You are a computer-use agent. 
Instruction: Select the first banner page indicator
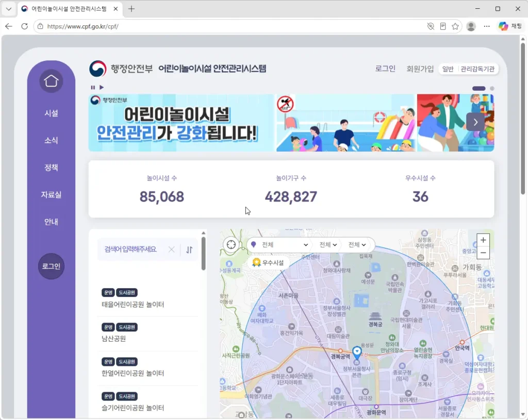coord(479,89)
